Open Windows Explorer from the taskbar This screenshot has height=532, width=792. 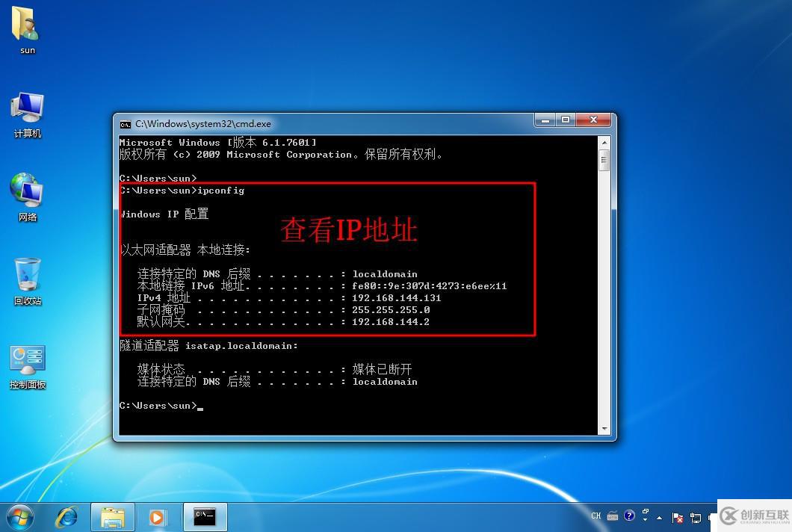(112, 516)
